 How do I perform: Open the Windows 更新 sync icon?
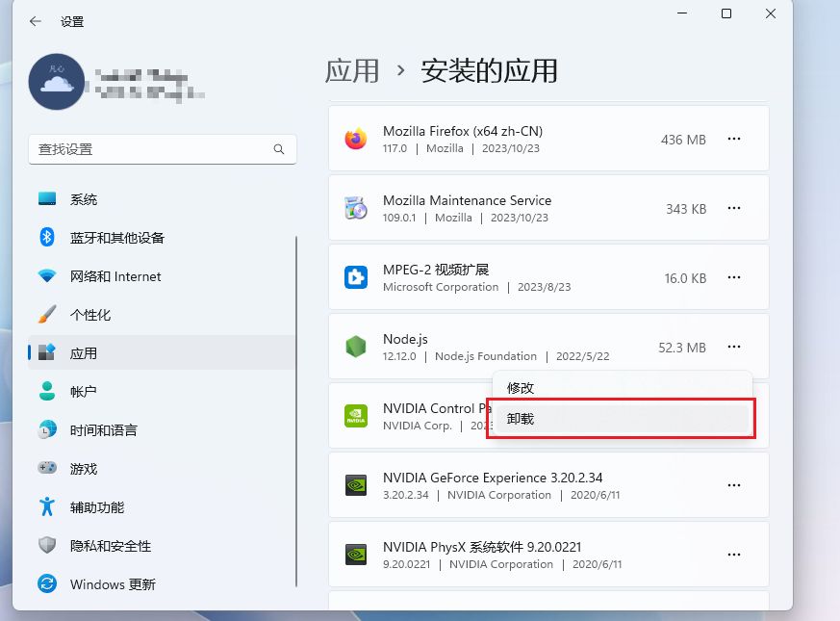47,583
